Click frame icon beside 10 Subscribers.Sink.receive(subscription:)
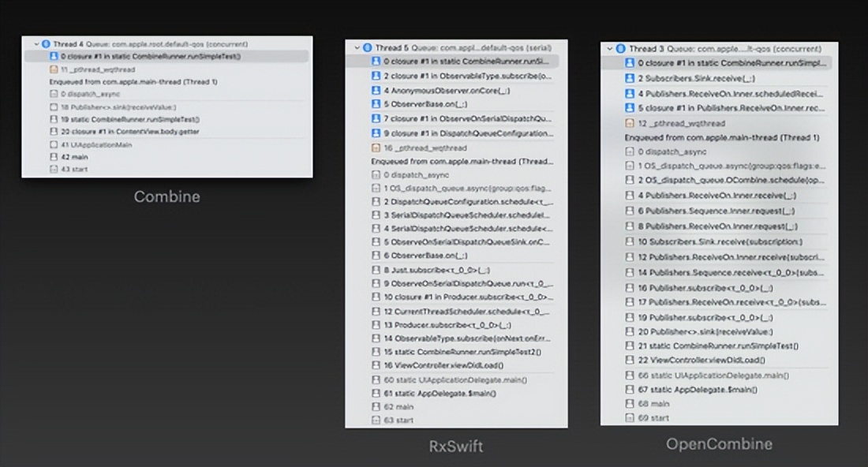 pyautogui.click(x=630, y=241)
